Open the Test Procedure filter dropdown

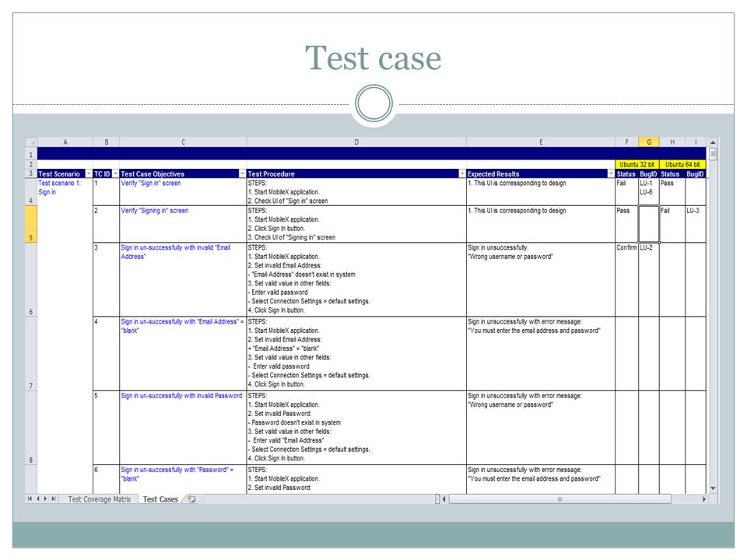point(461,173)
